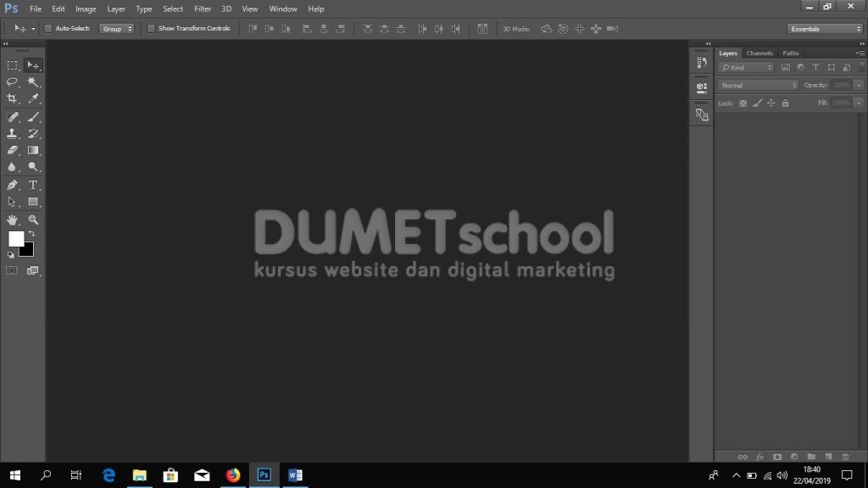Select the History Brush tool

(x=33, y=133)
